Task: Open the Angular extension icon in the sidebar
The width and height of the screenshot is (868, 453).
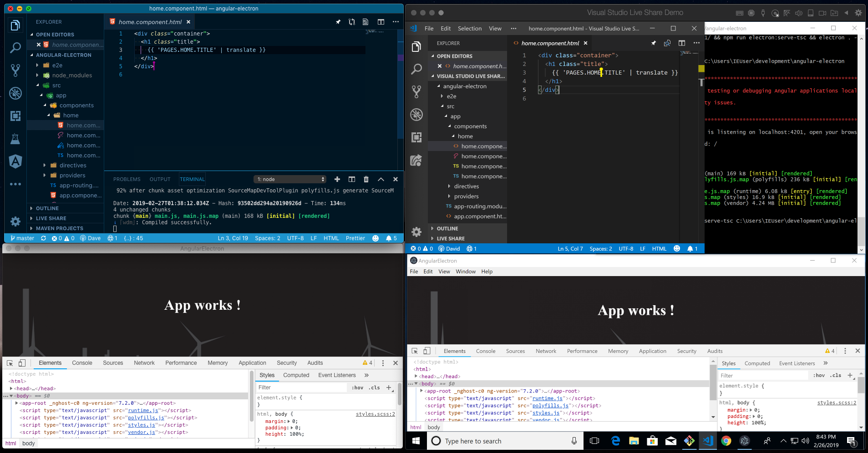Action: pos(16,161)
